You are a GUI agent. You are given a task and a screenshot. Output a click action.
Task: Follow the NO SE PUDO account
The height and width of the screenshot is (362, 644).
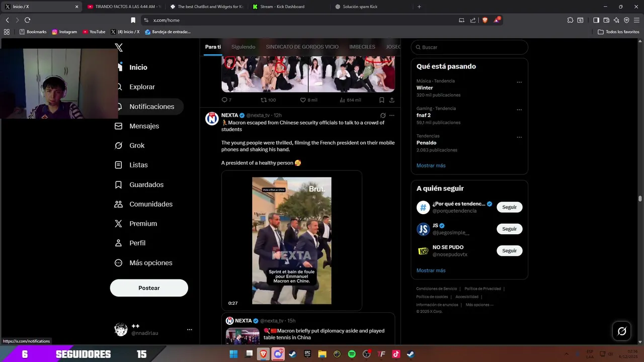tap(509, 251)
